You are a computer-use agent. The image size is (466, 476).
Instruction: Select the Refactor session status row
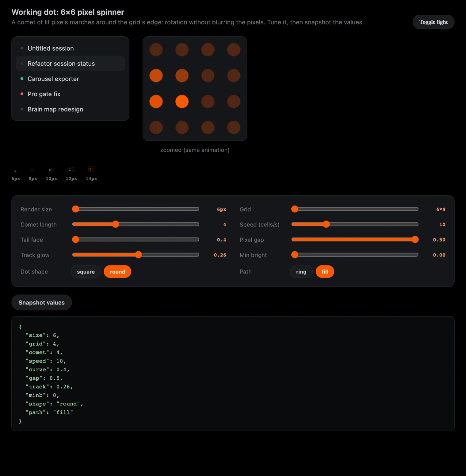(71, 64)
